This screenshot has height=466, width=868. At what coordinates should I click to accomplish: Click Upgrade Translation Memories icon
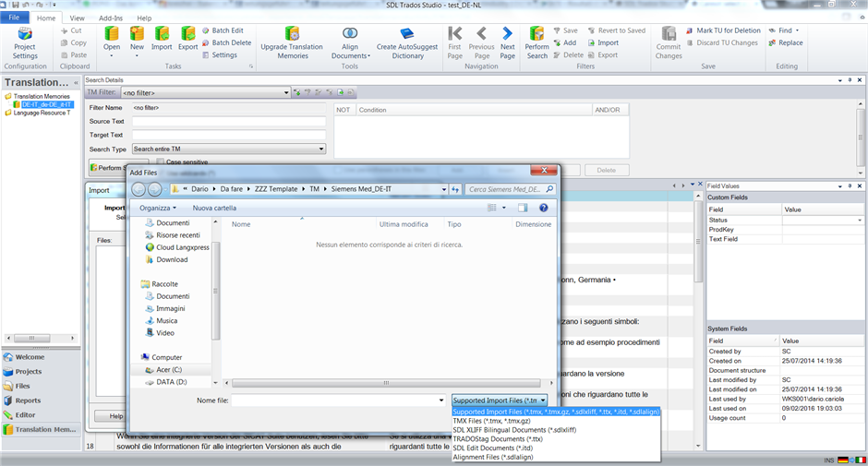[x=292, y=34]
